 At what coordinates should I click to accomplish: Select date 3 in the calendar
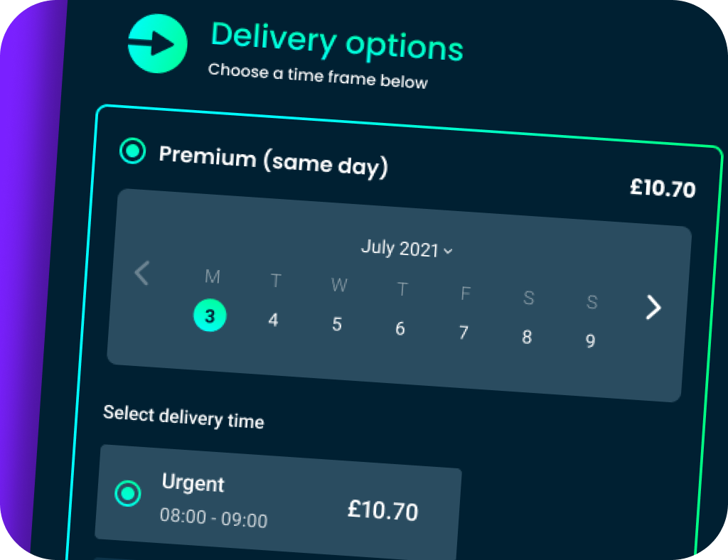[x=210, y=316]
